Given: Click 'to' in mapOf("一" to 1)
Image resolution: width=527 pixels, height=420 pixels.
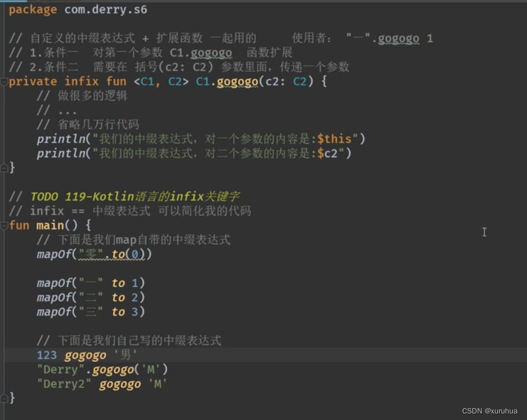Looking at the screenshot, I should coord(119,283).
